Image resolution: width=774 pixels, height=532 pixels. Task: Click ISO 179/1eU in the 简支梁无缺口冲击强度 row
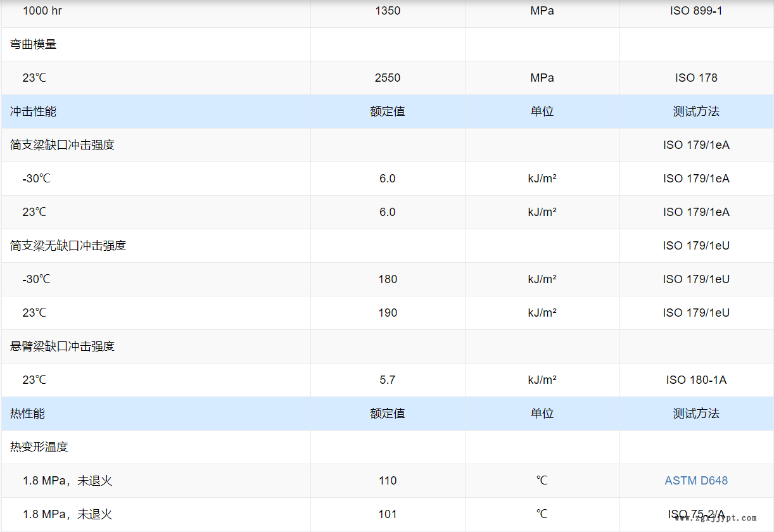[696, 246]
